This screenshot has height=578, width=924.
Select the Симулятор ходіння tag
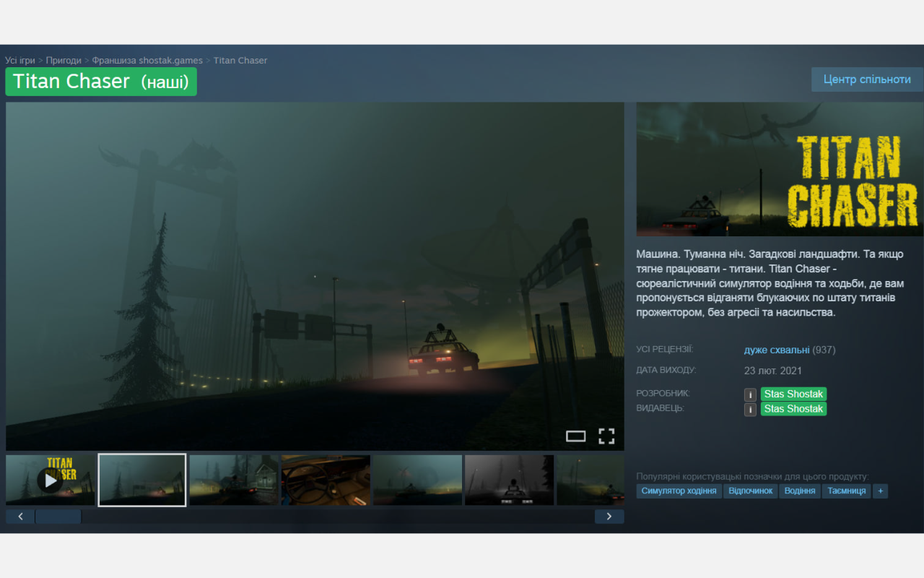pyautogui.click(x=679, y=491)
